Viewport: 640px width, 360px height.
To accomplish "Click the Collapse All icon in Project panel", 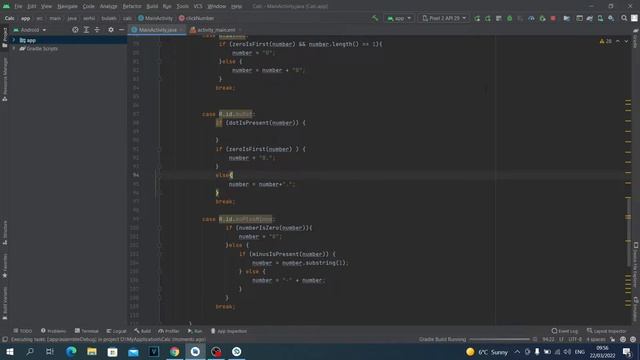I will (x=97, y=30).
